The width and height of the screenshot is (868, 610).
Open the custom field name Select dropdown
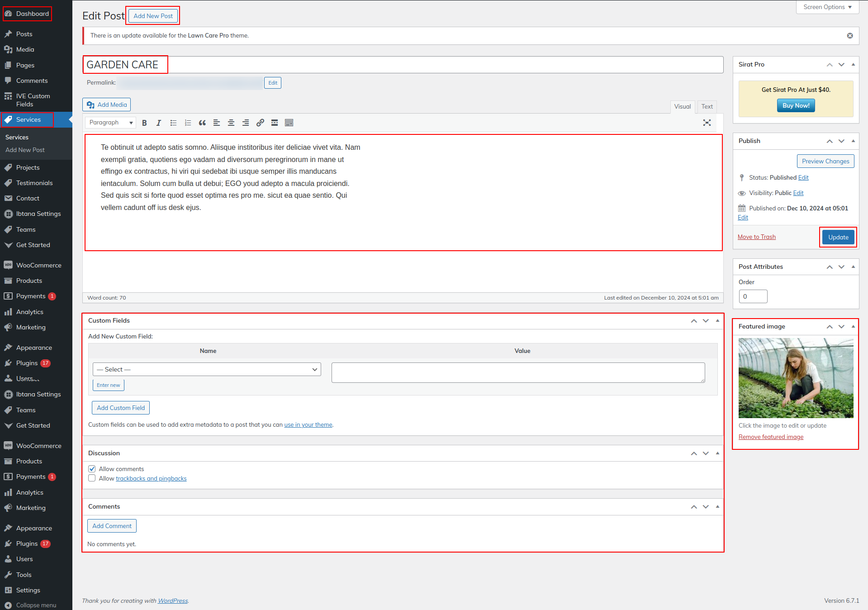pyautogui.click(x=207, y=369)
